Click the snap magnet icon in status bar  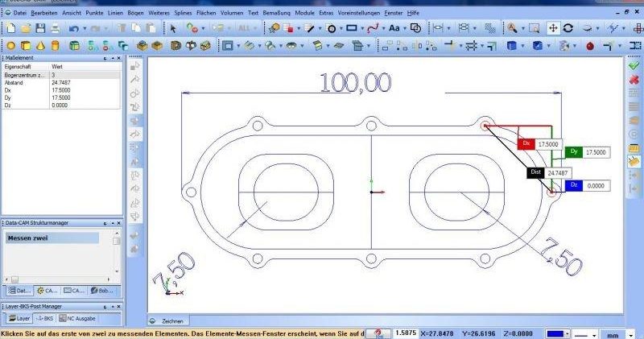point(378,333)
